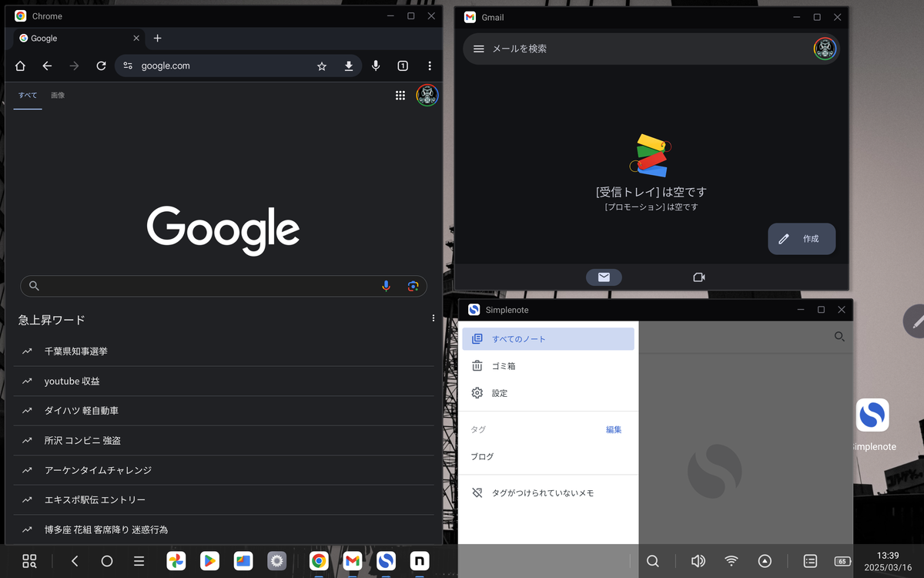Switch to the 画像 tab on Google
924x578 pixels.
pyautogui.click(x=58, y=96)
